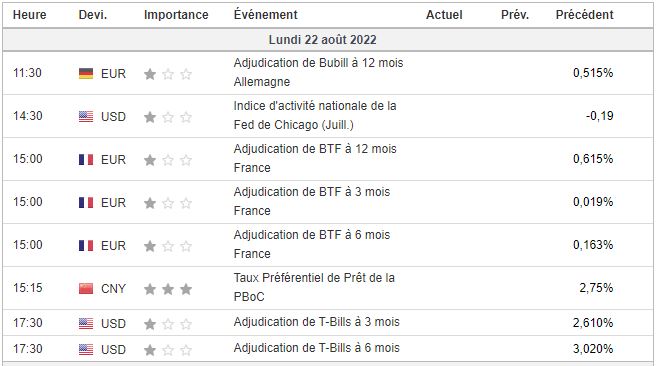Click the German flag icon in the 11:30 row
This screenshot has width=660, height=366.
pos(86,74)
